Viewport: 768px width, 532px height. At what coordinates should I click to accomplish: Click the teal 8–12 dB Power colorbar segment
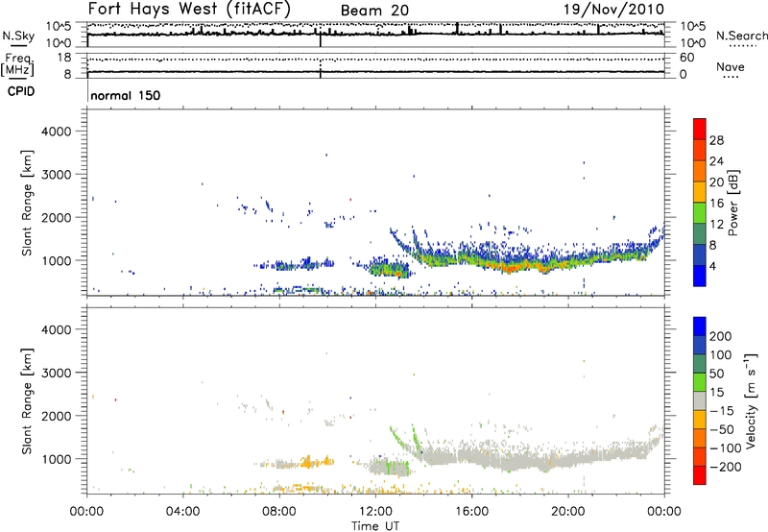[700, 233]
